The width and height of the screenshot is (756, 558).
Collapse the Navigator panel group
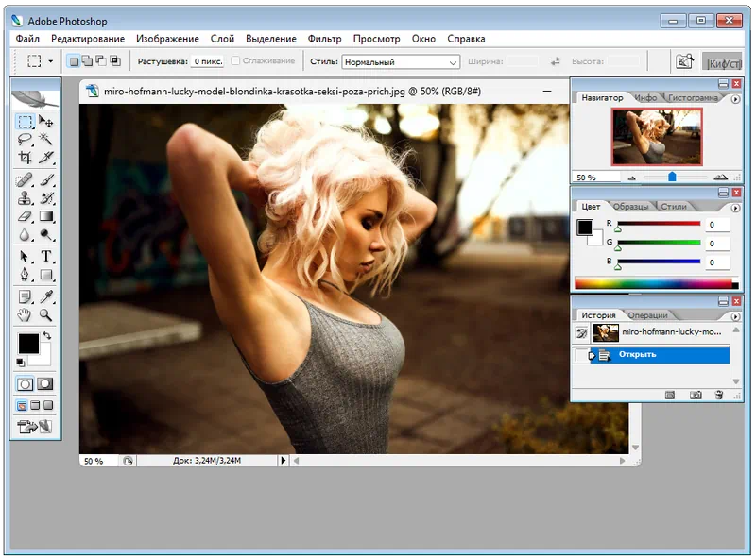723,84
